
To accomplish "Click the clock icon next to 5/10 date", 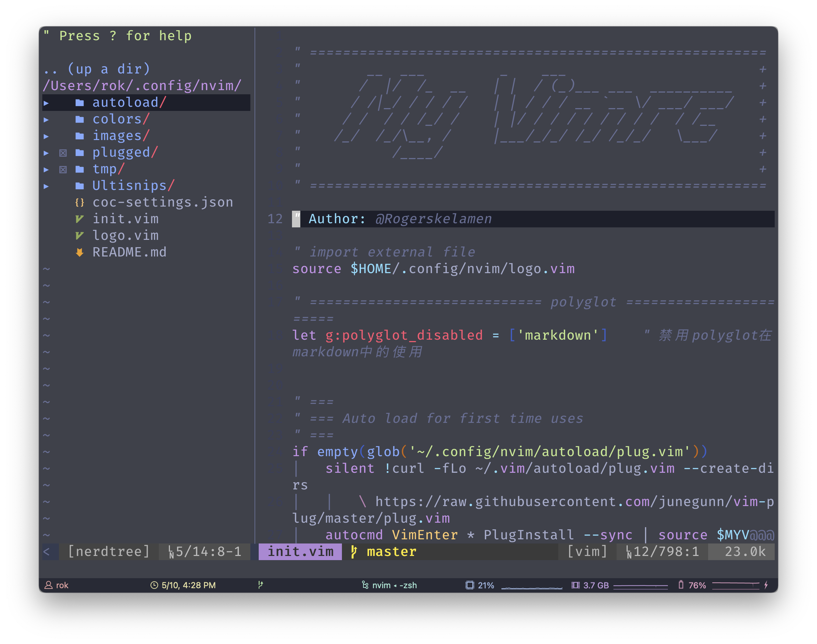I will 154,585.
